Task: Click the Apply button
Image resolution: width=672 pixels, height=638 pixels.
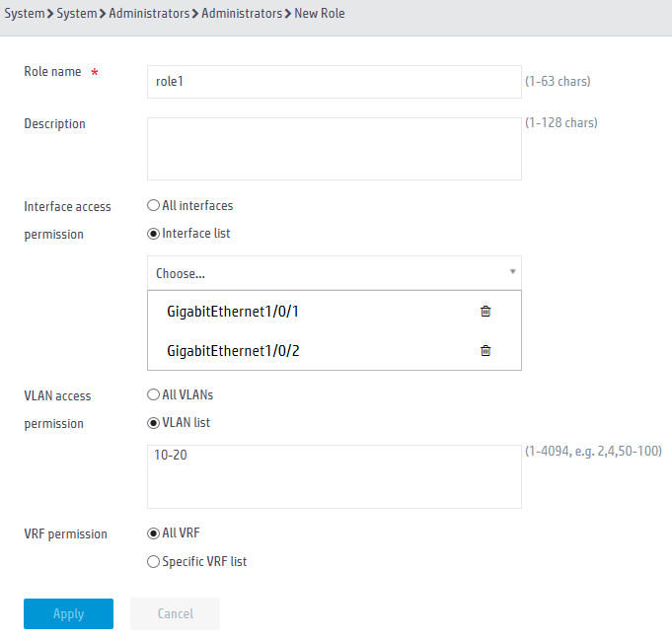Action: (68, 613)
